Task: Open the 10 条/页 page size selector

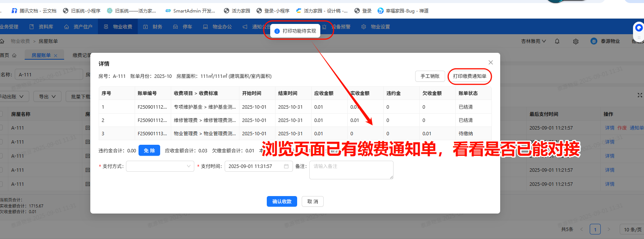Action: [x=632, y=230]
